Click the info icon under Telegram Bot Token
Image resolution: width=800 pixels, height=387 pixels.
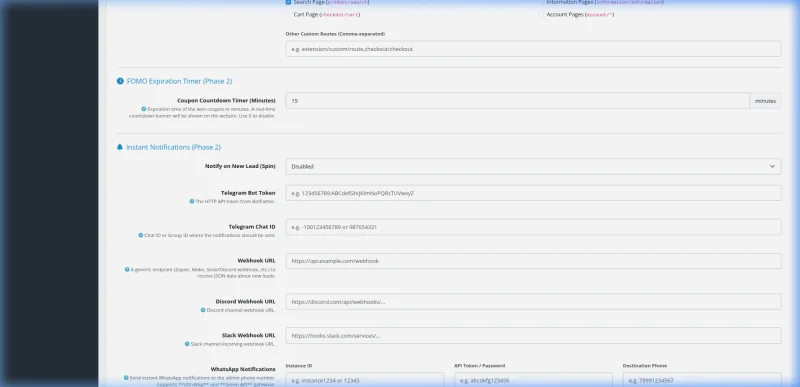[192, 201]
